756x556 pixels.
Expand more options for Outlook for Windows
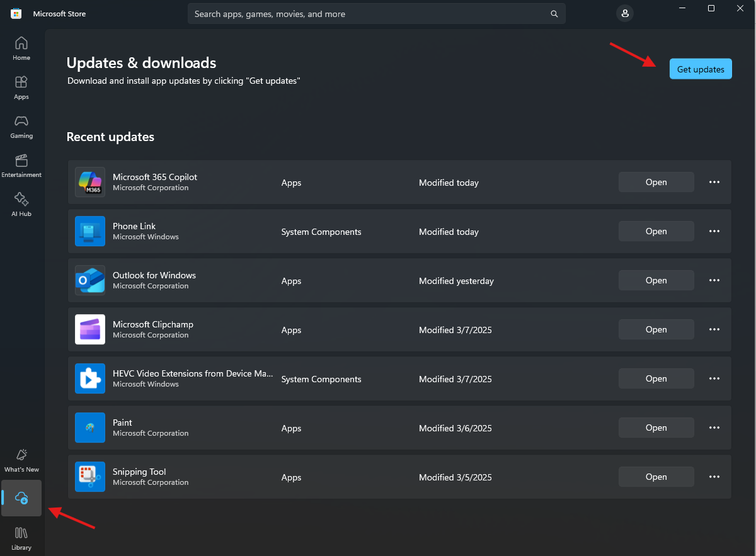click(x=714, y=280)
